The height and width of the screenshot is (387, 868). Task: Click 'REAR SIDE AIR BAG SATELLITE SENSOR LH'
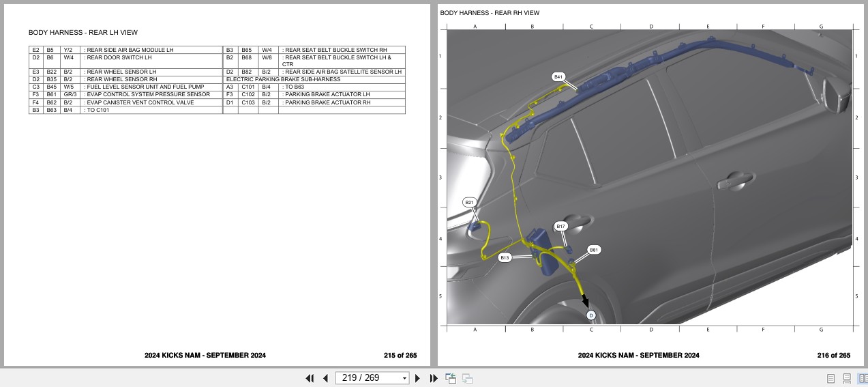click(344, 72)
